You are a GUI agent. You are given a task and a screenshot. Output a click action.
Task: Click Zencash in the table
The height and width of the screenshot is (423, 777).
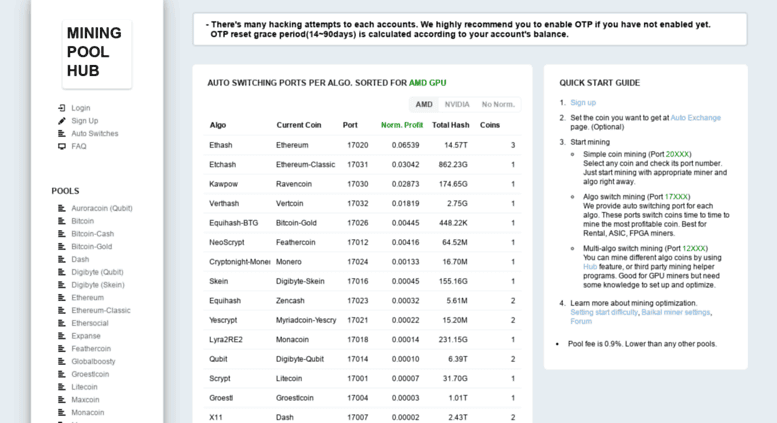pyautogui.click(x=290, y=301)
